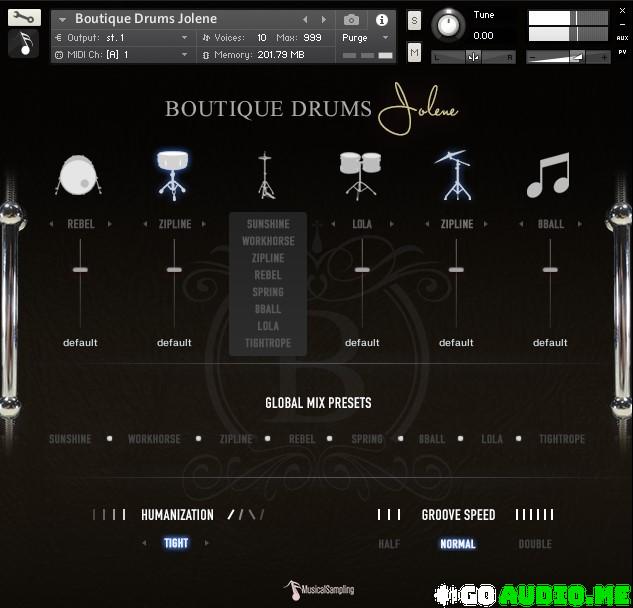This screenshot has height=608, width=633.
Task: Click the grooves BBALL volume fader
Action: [x=550, y=270]
